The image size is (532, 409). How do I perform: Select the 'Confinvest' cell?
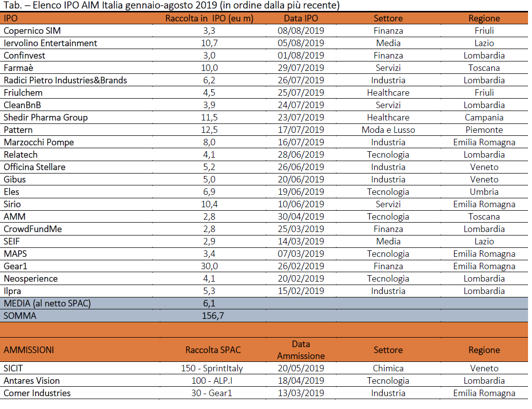pyautogui.click(x=24, y=56)
